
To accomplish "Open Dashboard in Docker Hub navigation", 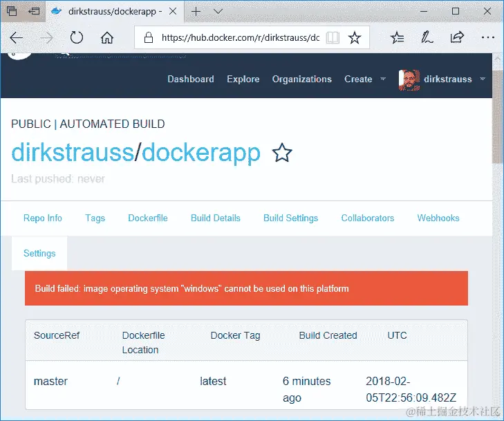I will click(x=191, y=79).
